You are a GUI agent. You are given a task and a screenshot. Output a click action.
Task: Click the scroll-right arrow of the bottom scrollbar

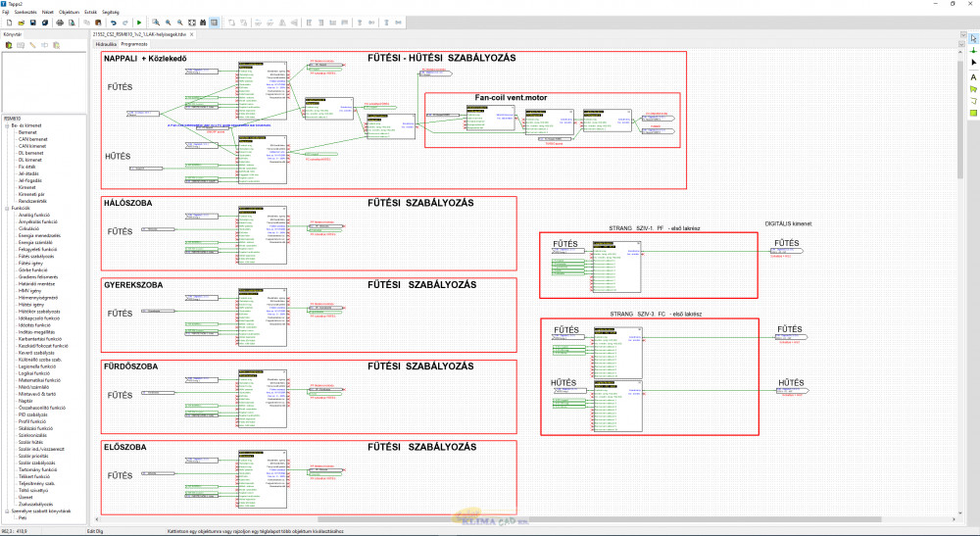pyautogui.click(x=954, y=519)
